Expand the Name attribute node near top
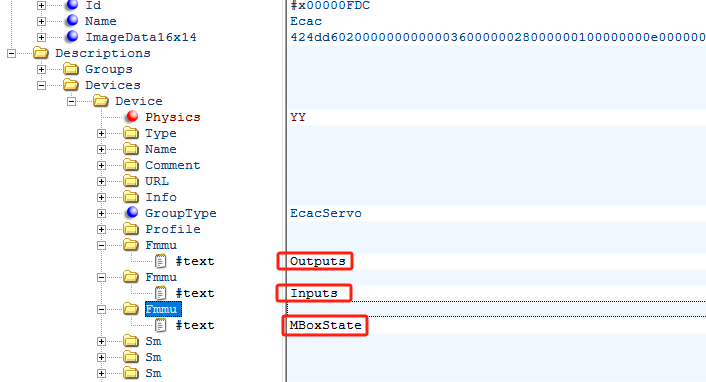Screen dimensions: 706x382 [41, 21]
